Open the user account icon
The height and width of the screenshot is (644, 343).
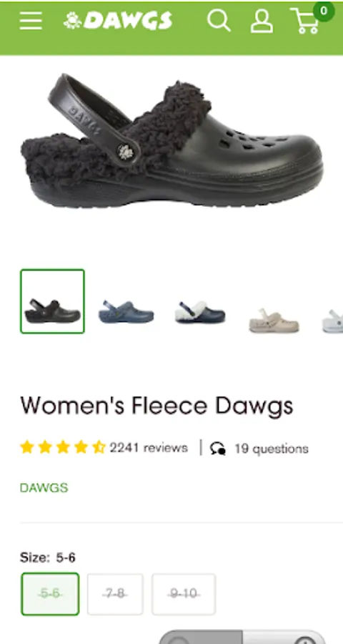coord(262,21)
